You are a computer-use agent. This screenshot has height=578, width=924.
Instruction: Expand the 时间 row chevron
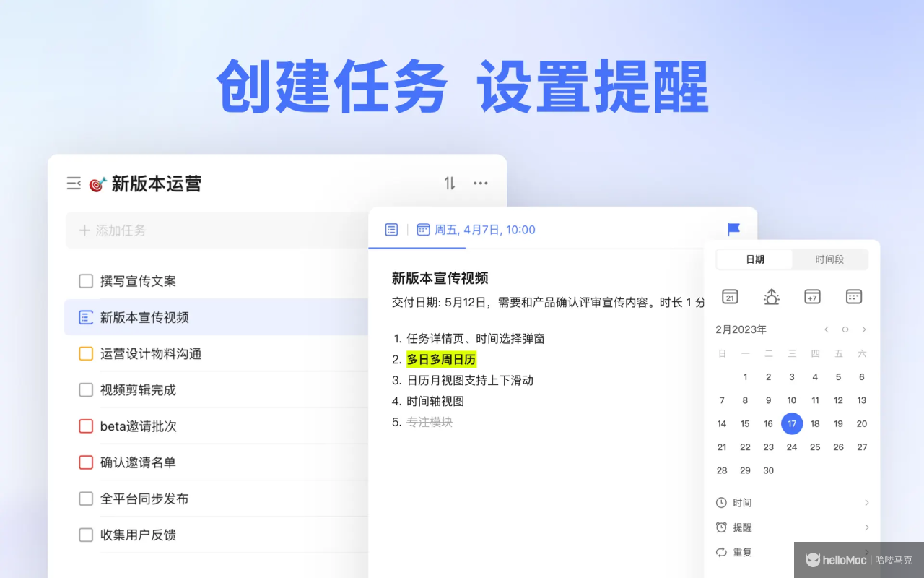(x=867, y=503)
